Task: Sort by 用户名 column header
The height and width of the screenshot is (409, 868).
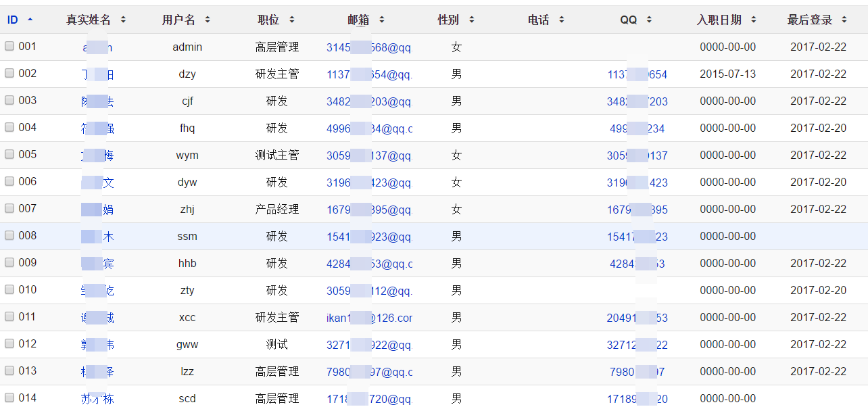Action: tap(187, 20)
